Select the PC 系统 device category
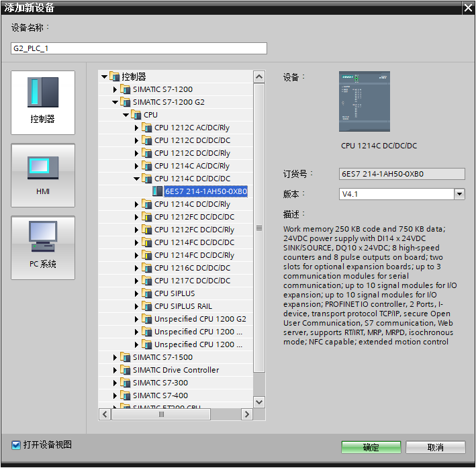This screenshot has width=476, height=468. point(43,248)
